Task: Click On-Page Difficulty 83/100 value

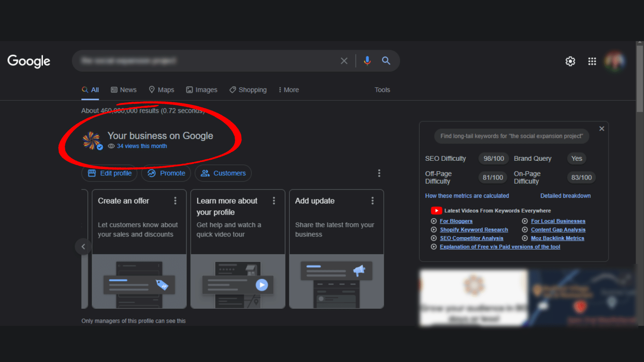Action: pos(582,177)
